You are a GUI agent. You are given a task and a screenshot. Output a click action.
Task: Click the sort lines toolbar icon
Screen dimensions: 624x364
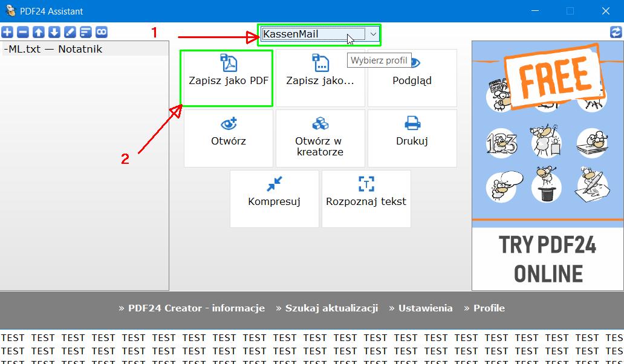[x=86, y=32]
